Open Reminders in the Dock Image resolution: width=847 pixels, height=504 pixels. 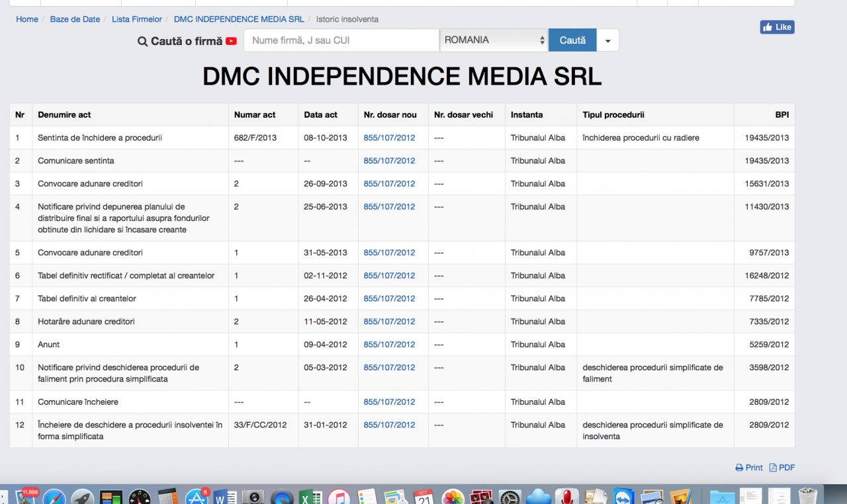coord(367,497)
